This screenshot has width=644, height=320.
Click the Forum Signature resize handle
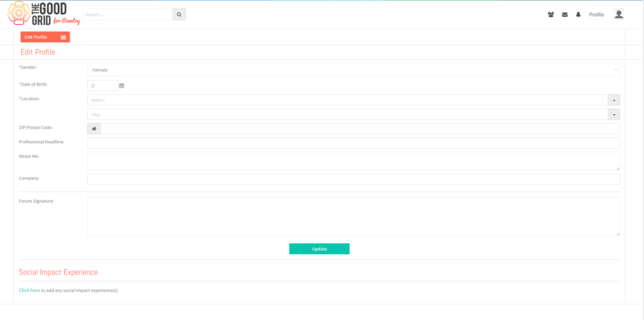tap(618, 234)
